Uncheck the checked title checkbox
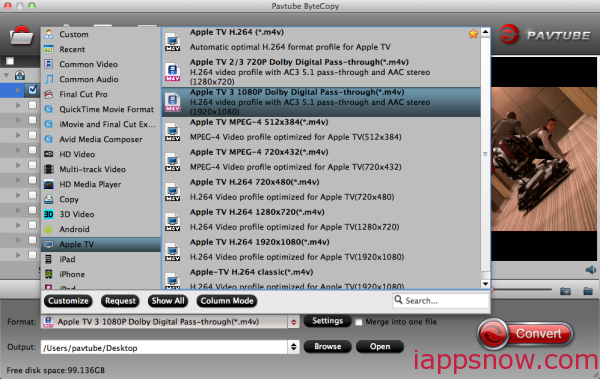 (x=33, y=90)
